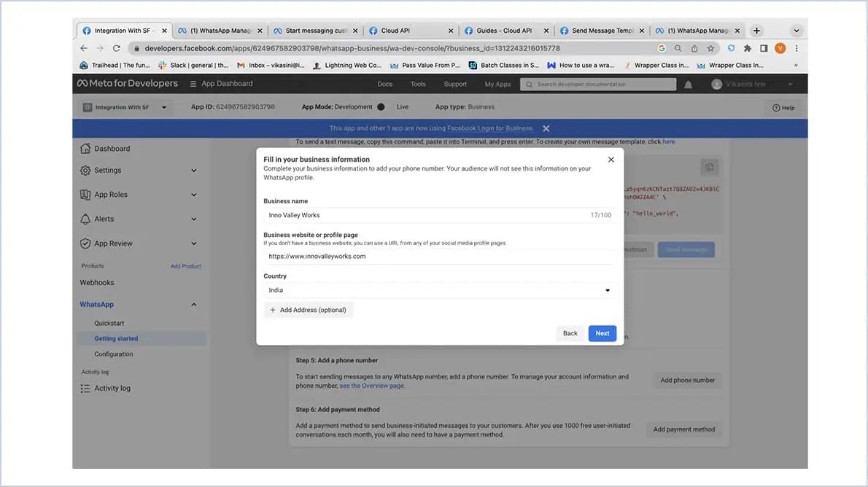Toggle the browser side panel icon
Screen dimensions: 868x487
click(x=764, y=48)
